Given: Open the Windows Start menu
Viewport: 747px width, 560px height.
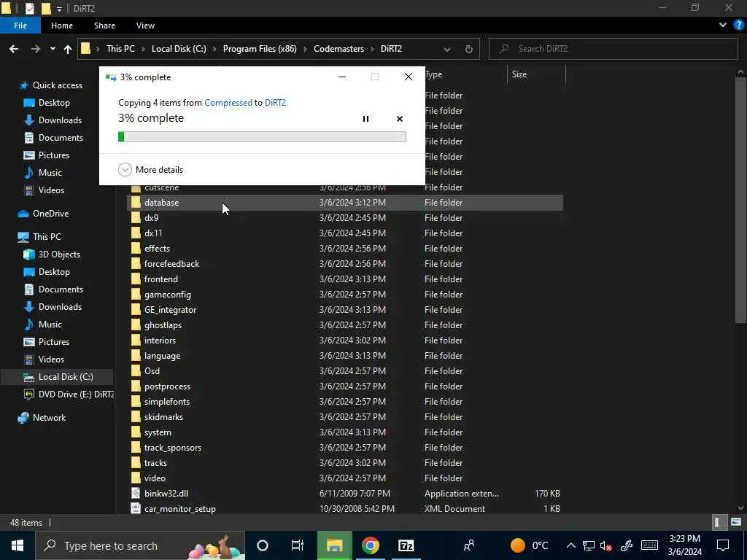Looking at the screenshot, I should pyautogui.click(x=18, y=545).
